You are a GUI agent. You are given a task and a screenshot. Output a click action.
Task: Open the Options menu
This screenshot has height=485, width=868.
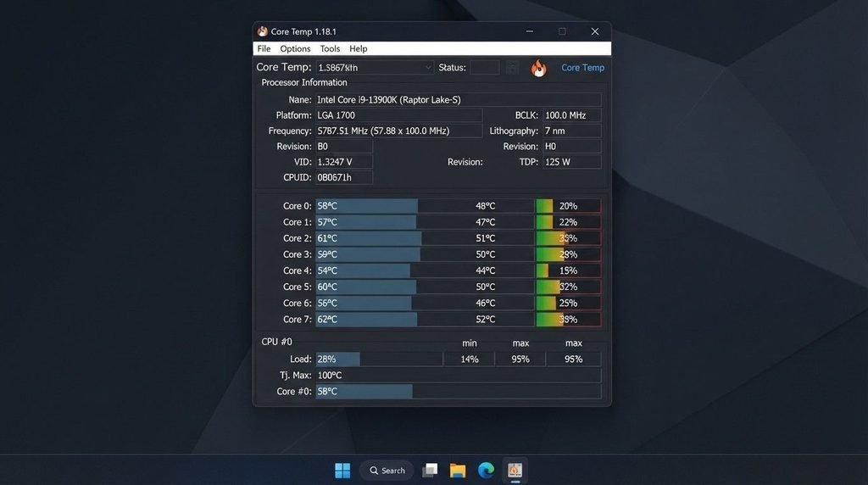point(295,48)
